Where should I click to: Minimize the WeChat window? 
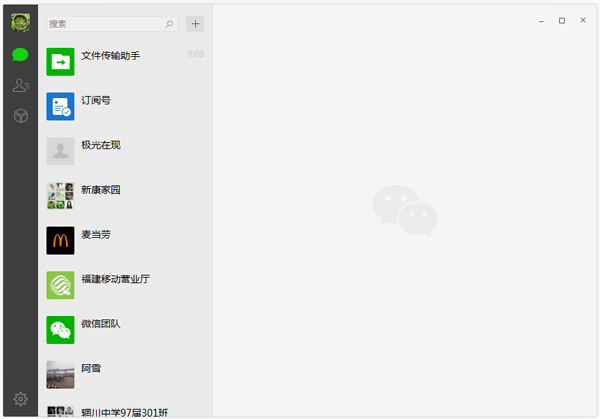(541, 21)
